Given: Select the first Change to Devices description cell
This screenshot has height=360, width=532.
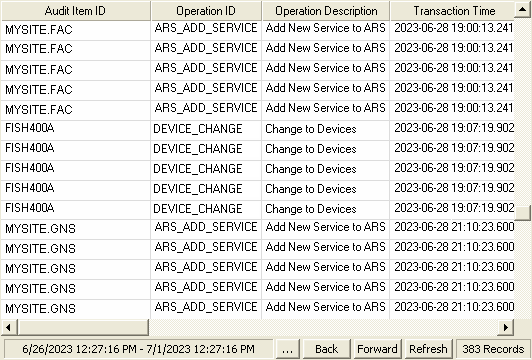Looking at the screenshot, I should [326, 130].
